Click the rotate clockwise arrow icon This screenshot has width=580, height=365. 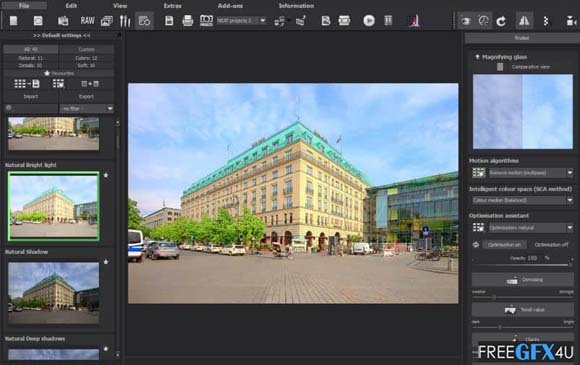pyautogui.click(x=501, y=21)
